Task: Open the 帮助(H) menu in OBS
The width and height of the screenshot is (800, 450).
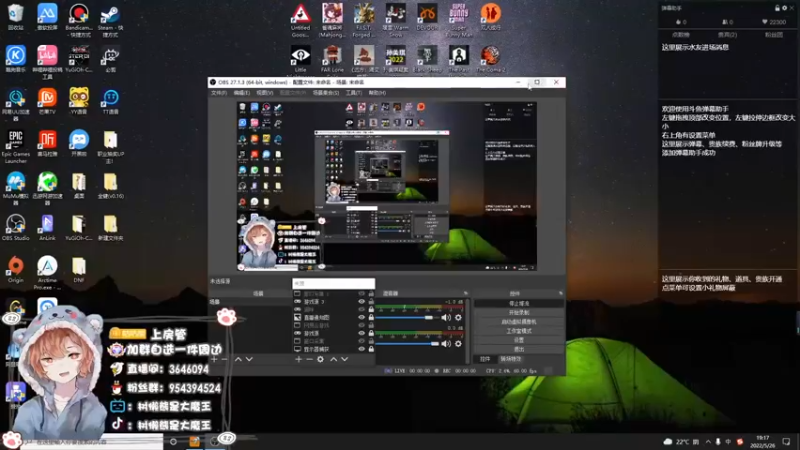Action: (x=377, y=93)
